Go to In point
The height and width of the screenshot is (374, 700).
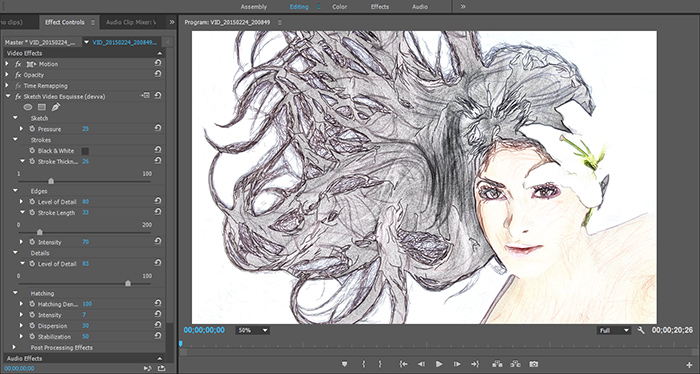pos(403,364)
